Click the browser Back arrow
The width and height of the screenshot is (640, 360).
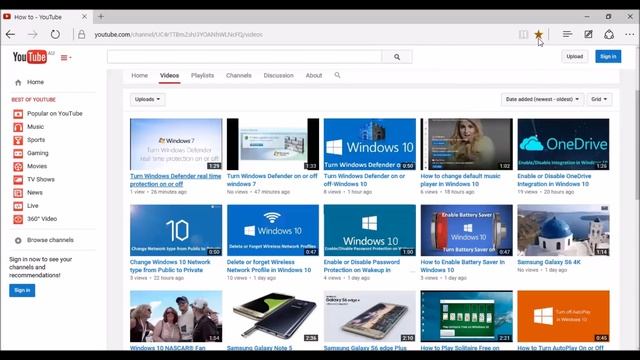click(10, 34)
